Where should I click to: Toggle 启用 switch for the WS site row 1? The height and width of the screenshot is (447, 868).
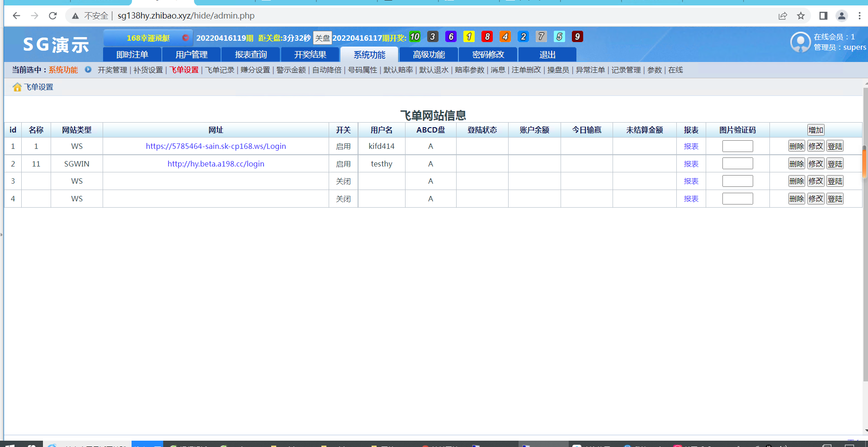tap(344, 146)
